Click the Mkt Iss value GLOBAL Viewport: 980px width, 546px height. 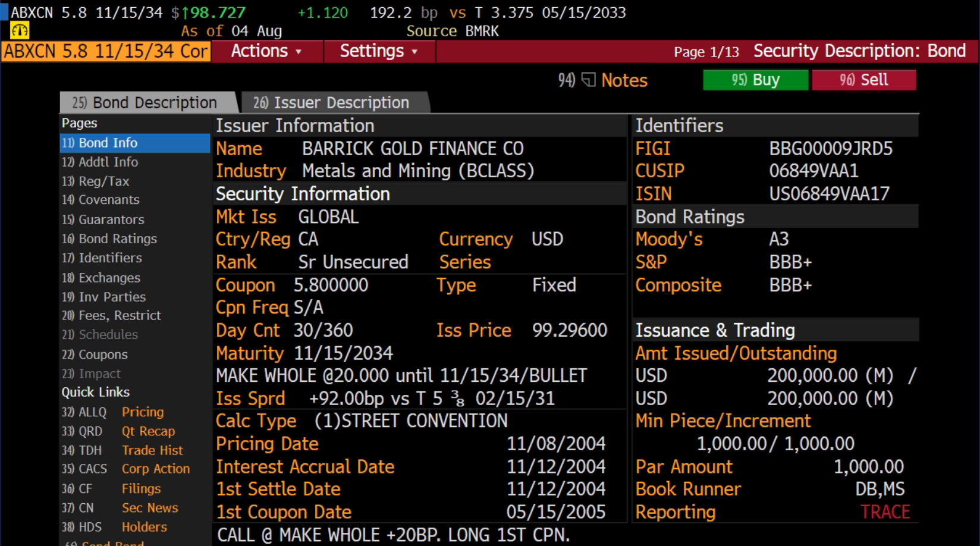pos(328,217)
